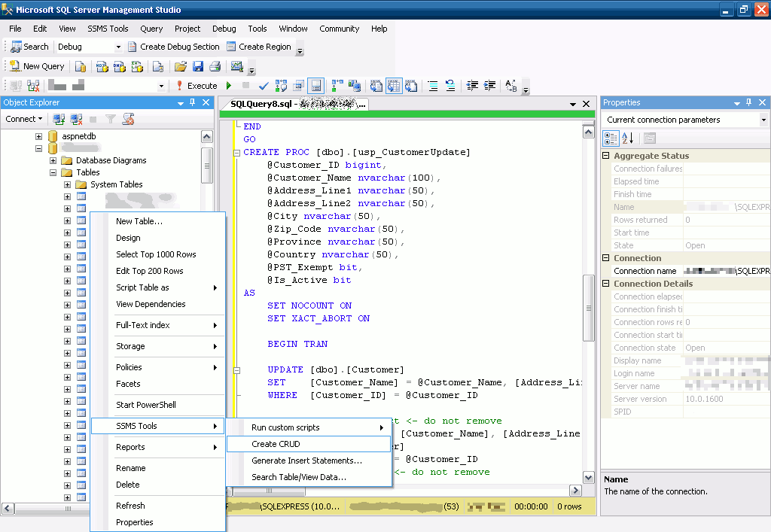The width and height of the screenshot is (771, 532).
Task: Click the Connect dropdown in Object Explorer
Action: pos(23,119)
